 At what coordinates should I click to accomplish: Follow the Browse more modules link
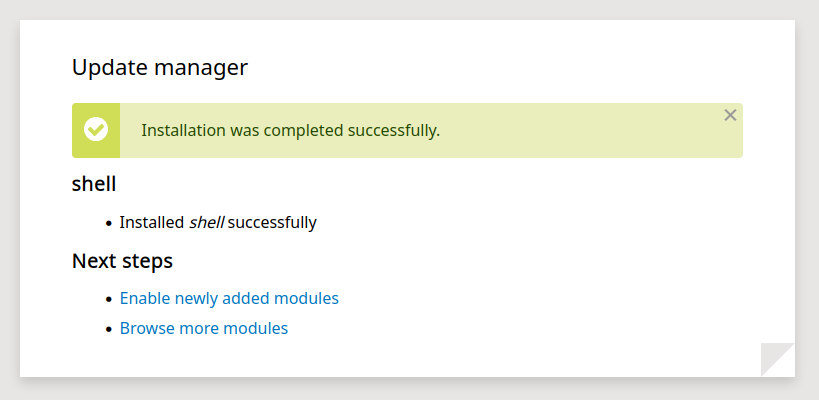pos(204,328)
